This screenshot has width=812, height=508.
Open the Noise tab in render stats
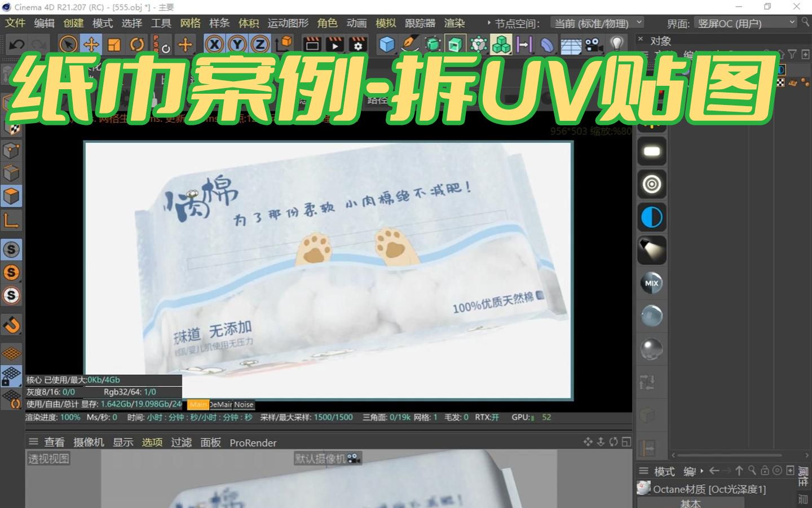[x=242, y=404]
